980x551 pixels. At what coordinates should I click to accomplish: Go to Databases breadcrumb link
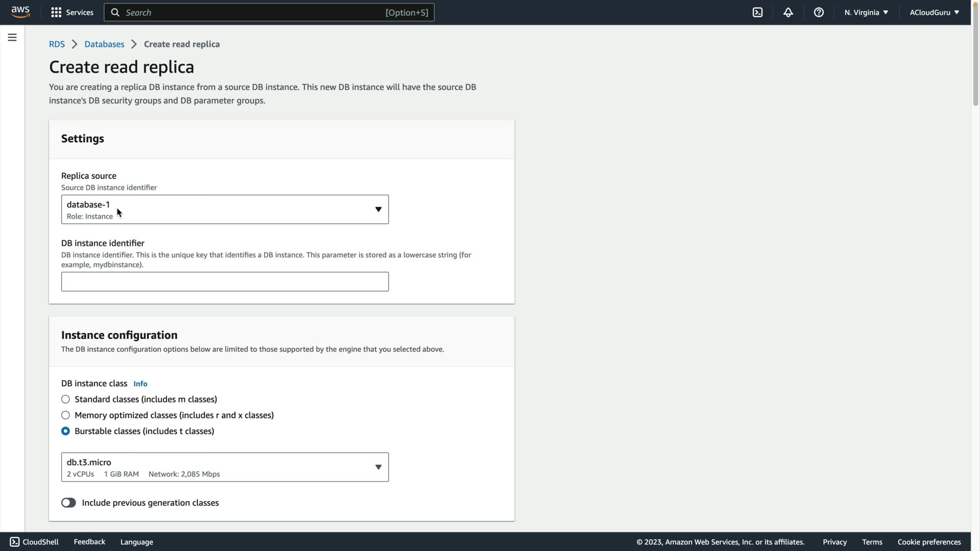point(104,44)
